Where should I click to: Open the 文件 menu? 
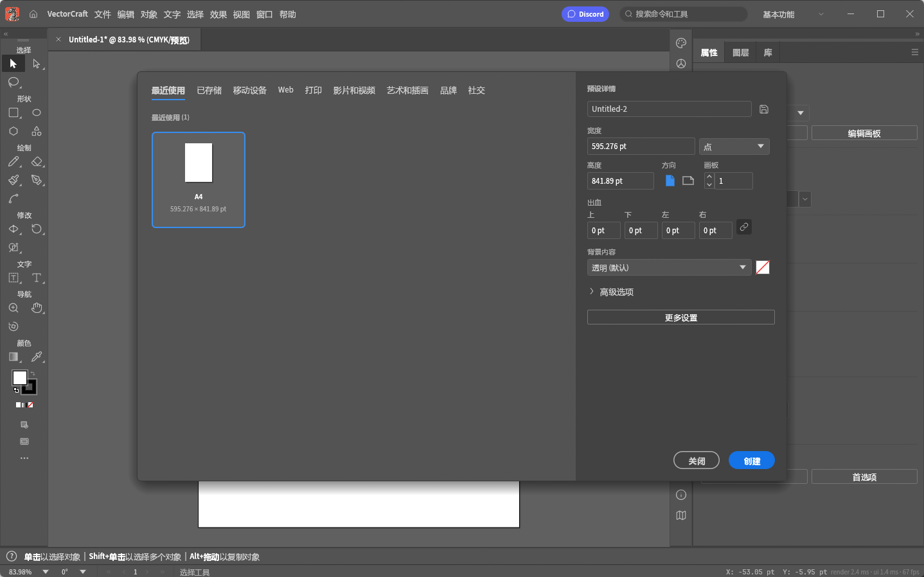[103, 14]
